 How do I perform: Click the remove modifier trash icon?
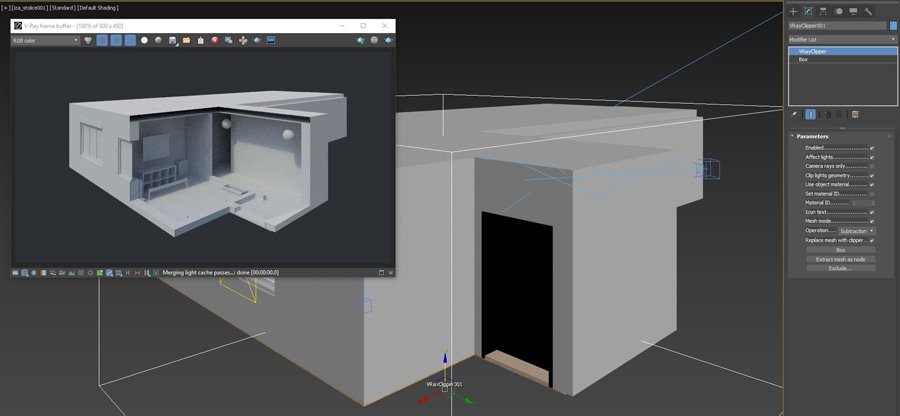coord(828,114)
